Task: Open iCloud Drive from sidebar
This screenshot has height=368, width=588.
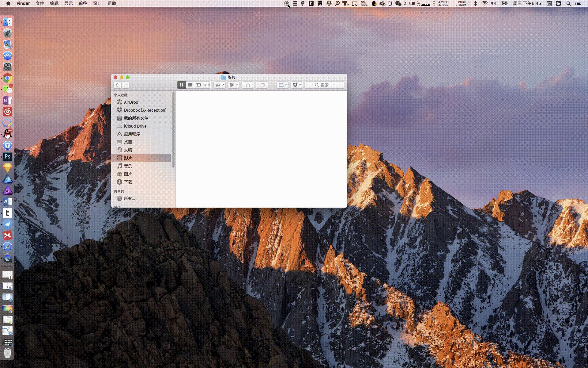Action: [x=135, y=126]
